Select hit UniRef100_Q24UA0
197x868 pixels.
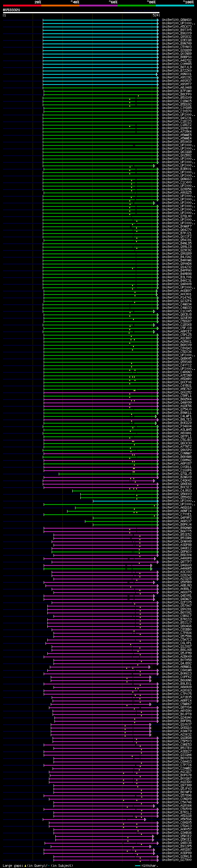point(176,717)
